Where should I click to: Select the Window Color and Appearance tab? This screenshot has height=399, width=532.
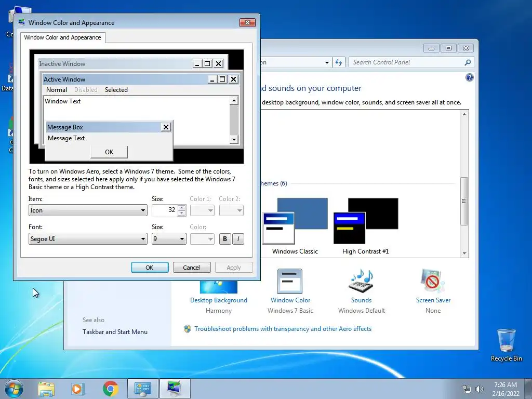(x=62, y=37)
